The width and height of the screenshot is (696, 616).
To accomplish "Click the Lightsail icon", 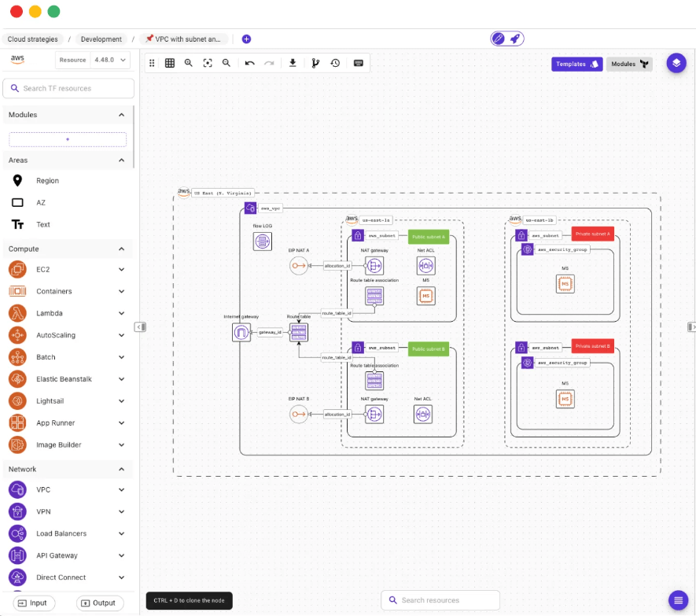I will pyautogui.click(x=18, y=401).
